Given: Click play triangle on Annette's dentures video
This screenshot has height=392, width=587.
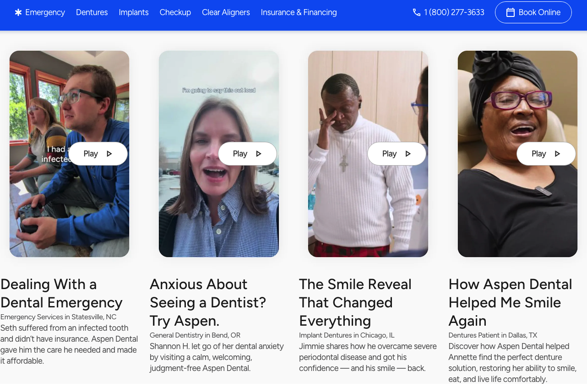Looking at the screenshot, I should [x=557, y=154].
